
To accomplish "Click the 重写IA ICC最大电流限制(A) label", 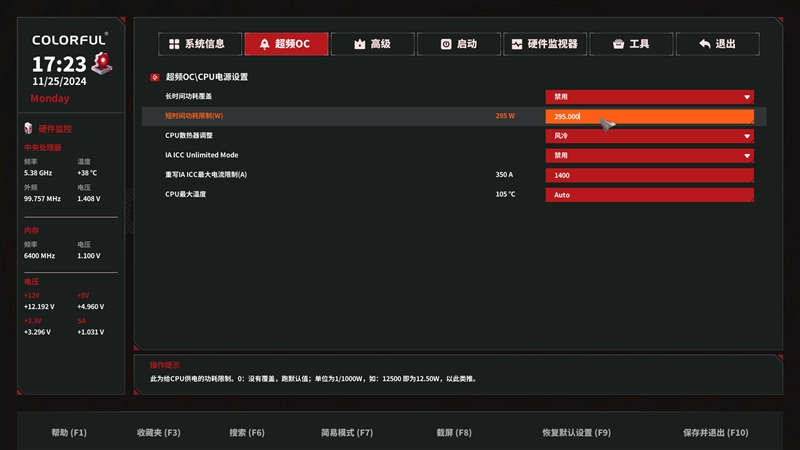I will point(206,174).
